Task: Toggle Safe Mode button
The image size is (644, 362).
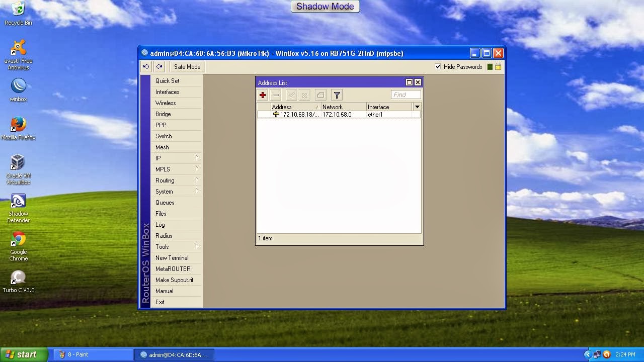Action: point(187,66)
